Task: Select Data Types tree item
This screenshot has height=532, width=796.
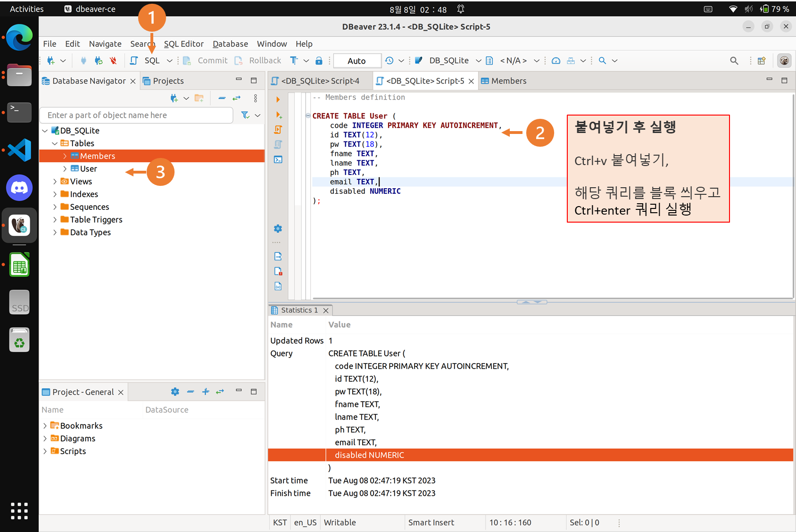Action: click(x=91, y=233)
